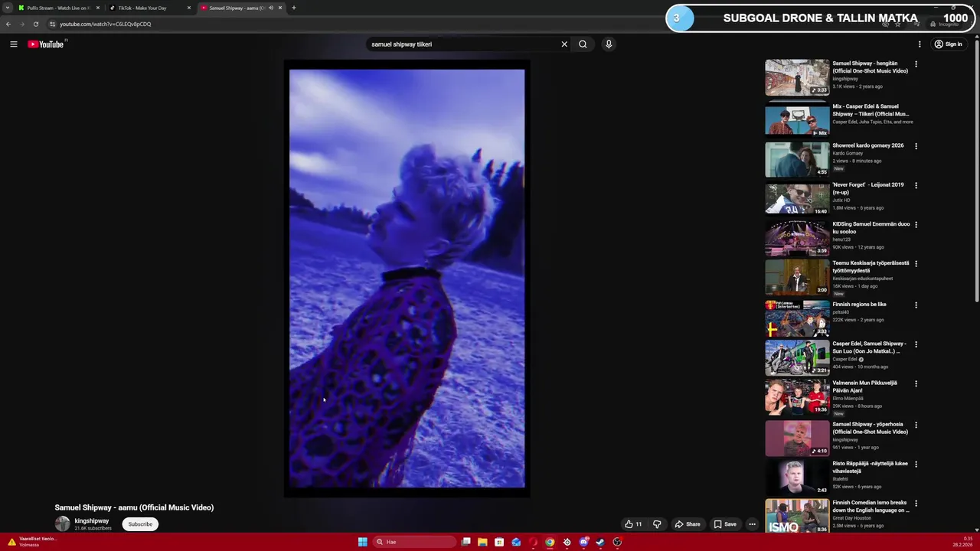Viewport: 980px width, 551px height.
Task: Open Task View on the taskbar
Action: 465,542
